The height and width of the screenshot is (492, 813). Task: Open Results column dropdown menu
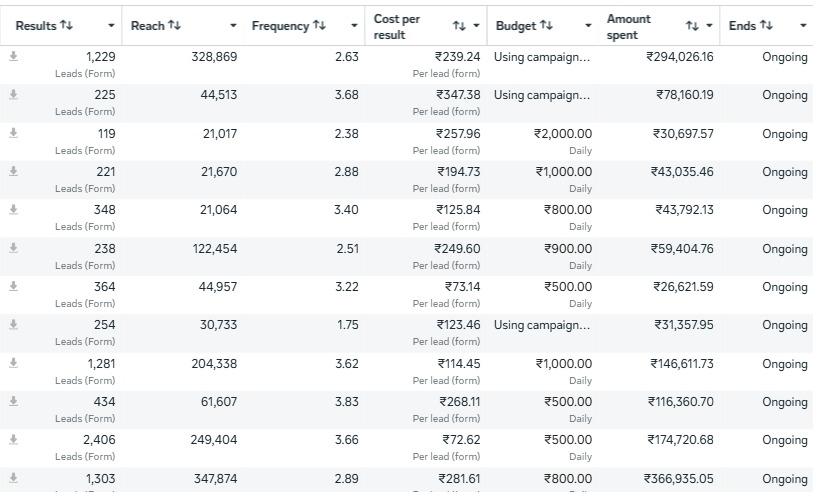tap(111, 25)
